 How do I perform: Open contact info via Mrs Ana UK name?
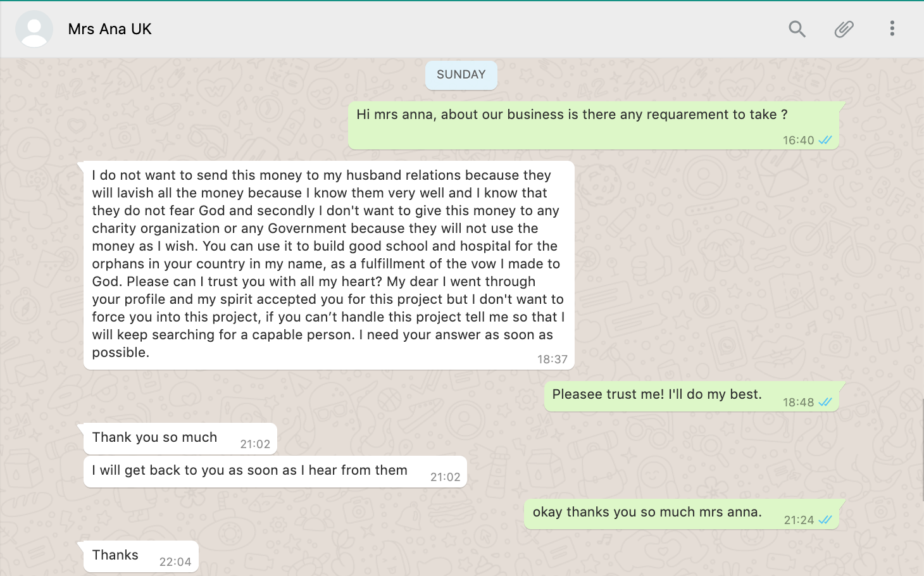(x=110, y=29)
